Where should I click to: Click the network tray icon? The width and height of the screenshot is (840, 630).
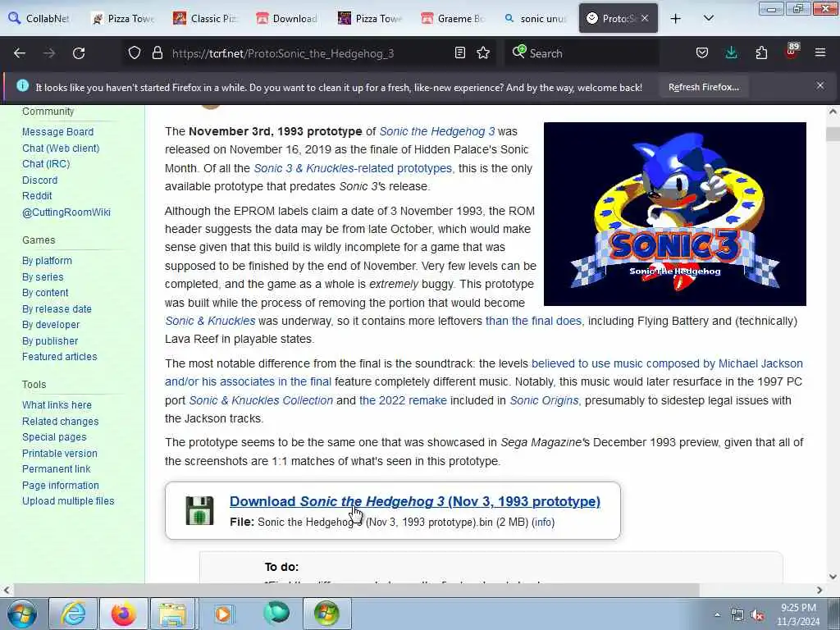(737, 615)
